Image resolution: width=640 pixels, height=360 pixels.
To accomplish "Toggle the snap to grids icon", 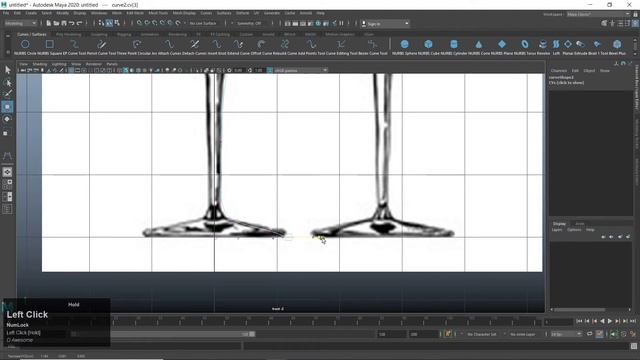I will click(x=139, y=23).
